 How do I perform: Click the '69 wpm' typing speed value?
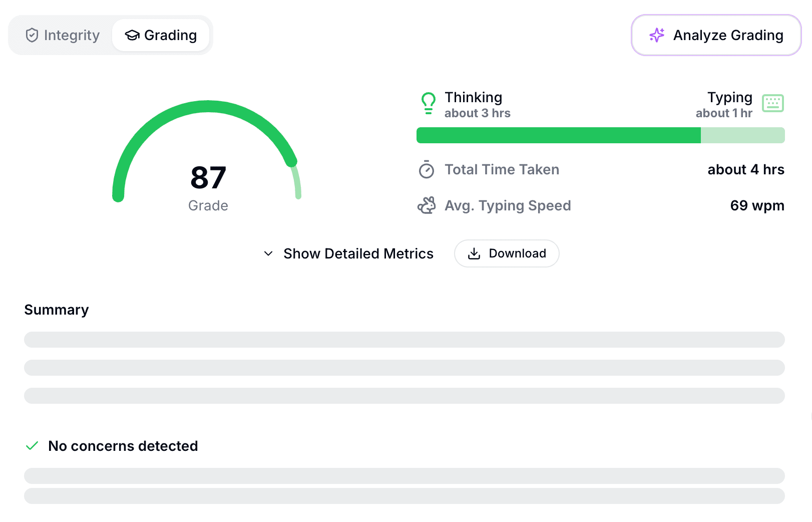click(757, 205)
